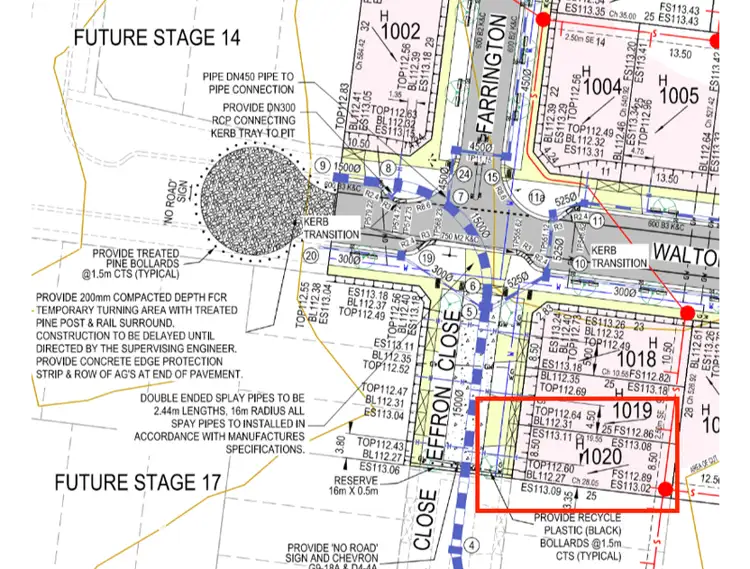Select circled node number 15
750x569 pixels.
491,176
